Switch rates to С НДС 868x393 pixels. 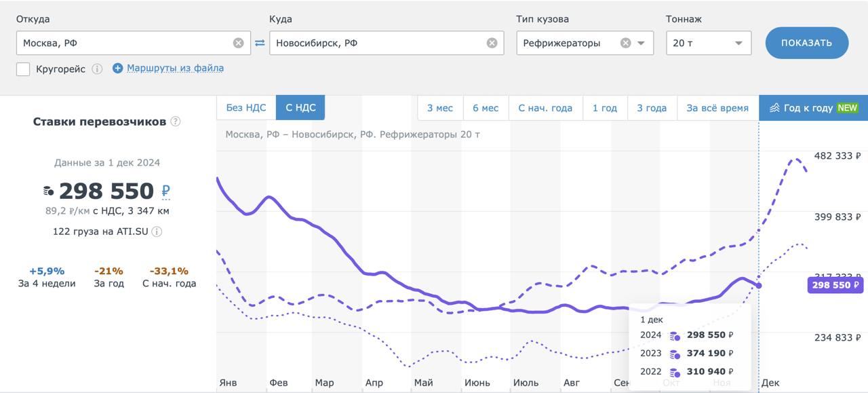pos(300,108)
